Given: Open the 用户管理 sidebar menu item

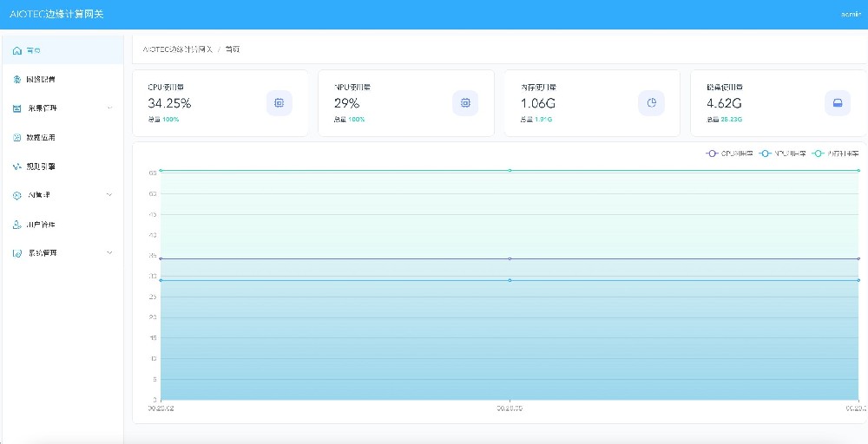Looking at the screenshot, I should [x=40, y=225].
